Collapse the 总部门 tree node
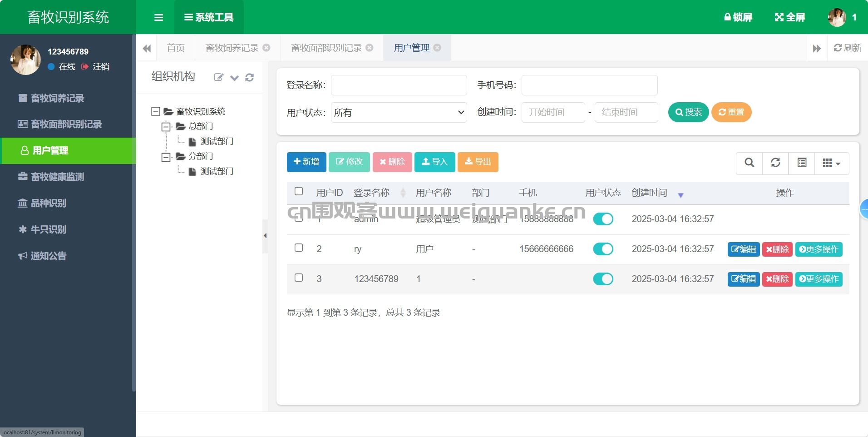This screenshot has width=868, height=437. pos(166,127)
